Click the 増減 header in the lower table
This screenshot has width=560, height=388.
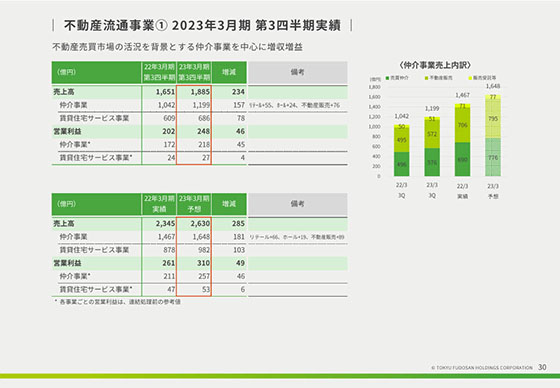(229, 204)
